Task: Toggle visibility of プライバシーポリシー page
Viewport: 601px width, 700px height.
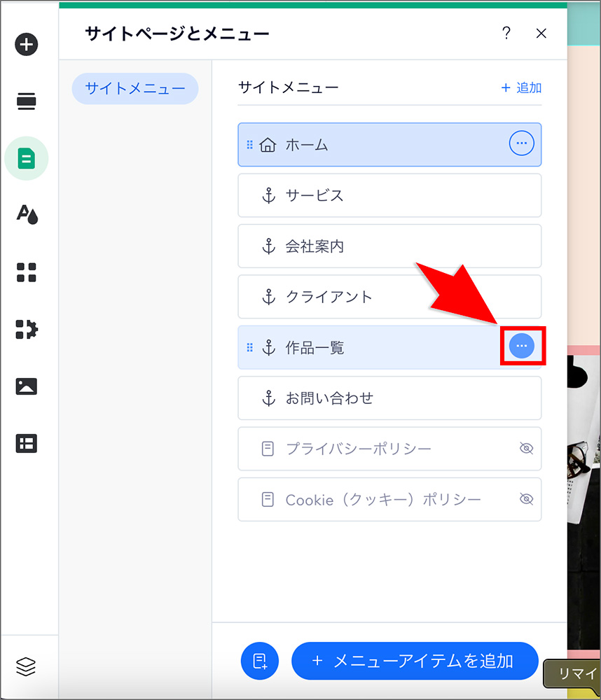Action: [x=526, y=448]
